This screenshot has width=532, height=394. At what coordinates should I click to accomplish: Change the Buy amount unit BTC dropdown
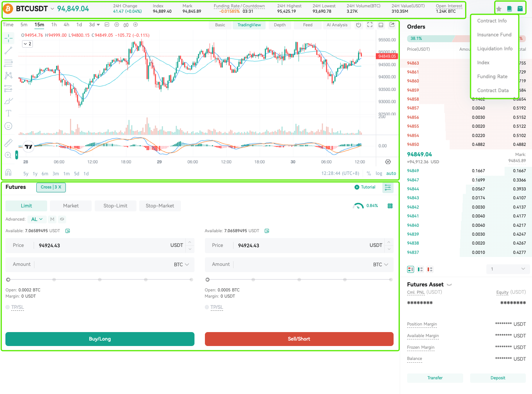[181, 265]
